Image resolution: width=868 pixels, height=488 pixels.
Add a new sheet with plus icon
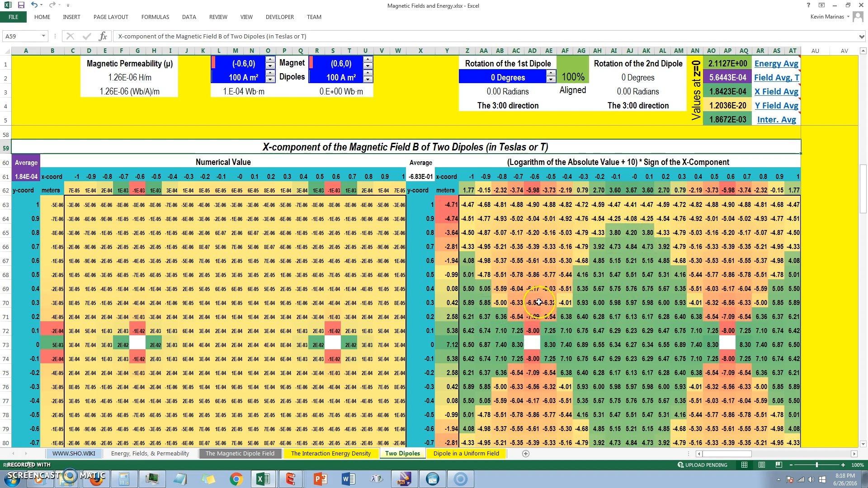point(525,454)
